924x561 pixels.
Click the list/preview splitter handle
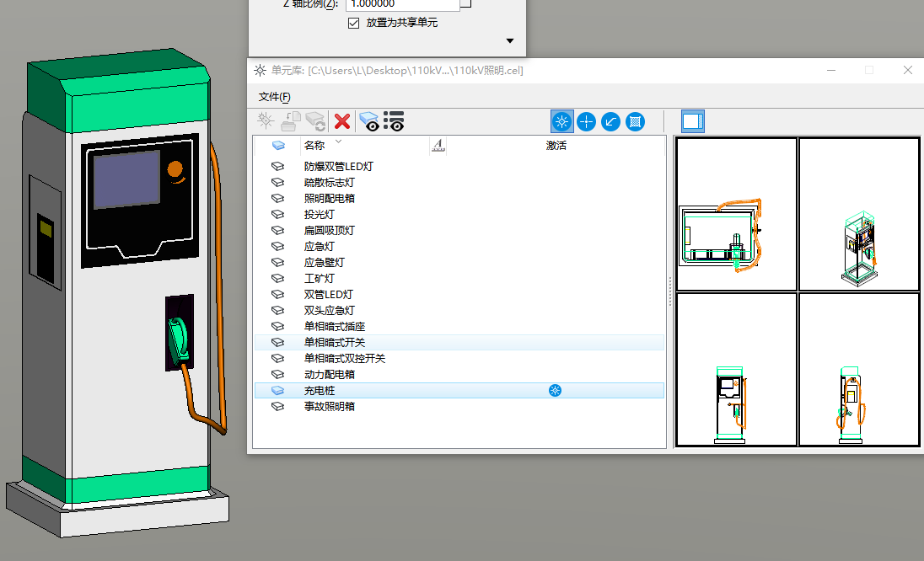point(670,292)
